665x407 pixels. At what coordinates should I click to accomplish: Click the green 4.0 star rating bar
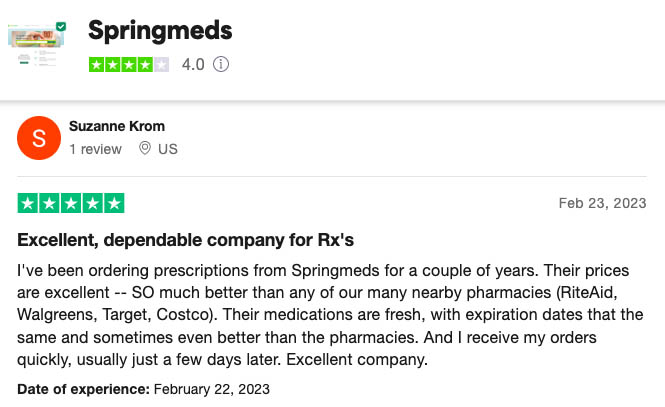(129, 64)
